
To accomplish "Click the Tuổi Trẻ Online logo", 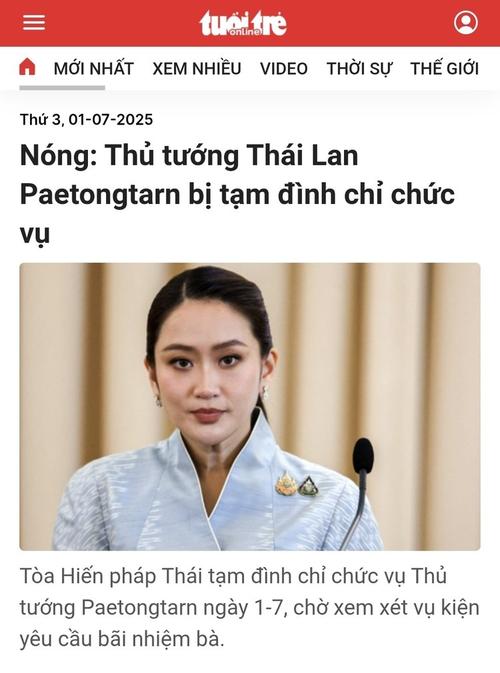I will tap(243, 23).
